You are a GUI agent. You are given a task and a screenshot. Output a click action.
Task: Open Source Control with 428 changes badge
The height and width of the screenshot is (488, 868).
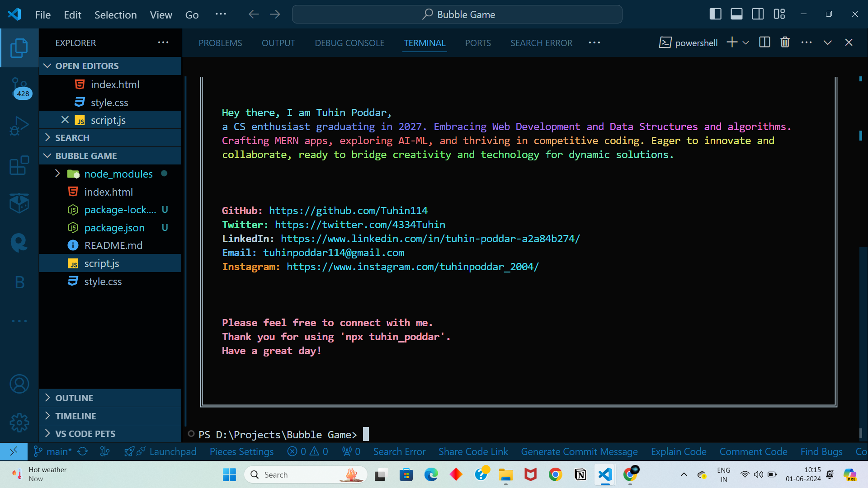pos(20,88)
